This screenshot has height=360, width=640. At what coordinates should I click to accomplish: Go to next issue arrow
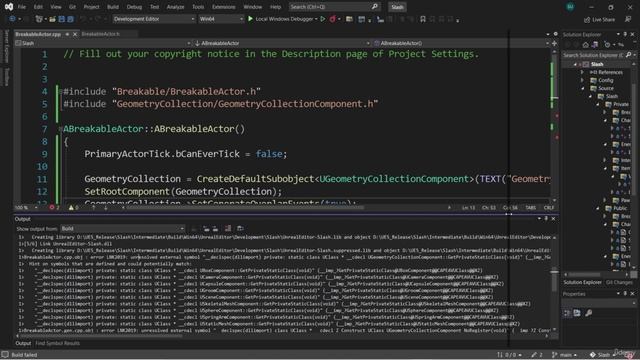click(x=106, y=208)
